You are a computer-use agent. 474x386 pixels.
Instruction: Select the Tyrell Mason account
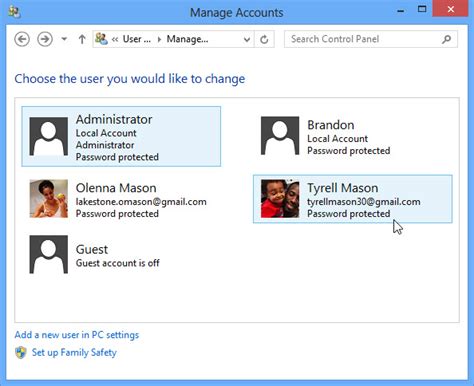click(353, 199)
